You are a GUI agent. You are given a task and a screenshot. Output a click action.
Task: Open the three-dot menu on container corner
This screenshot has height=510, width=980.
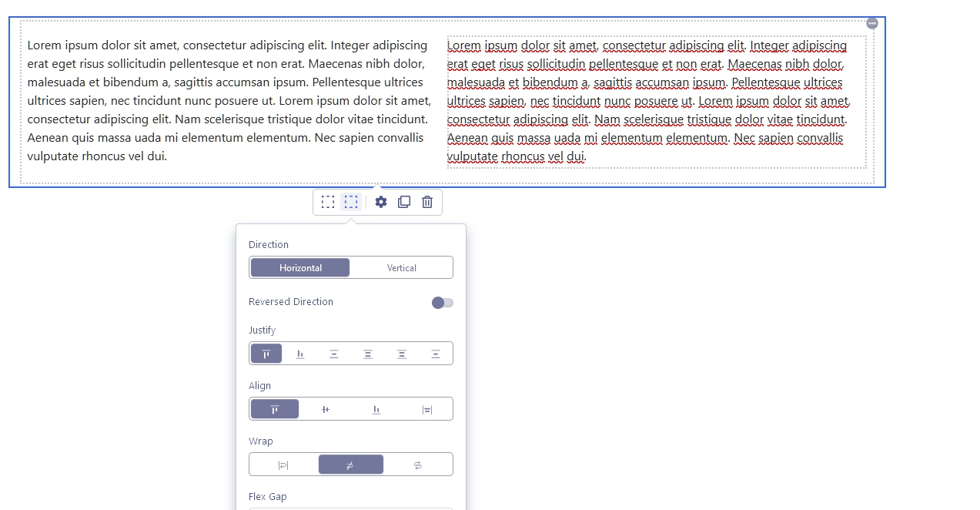[x=871, y=23]
